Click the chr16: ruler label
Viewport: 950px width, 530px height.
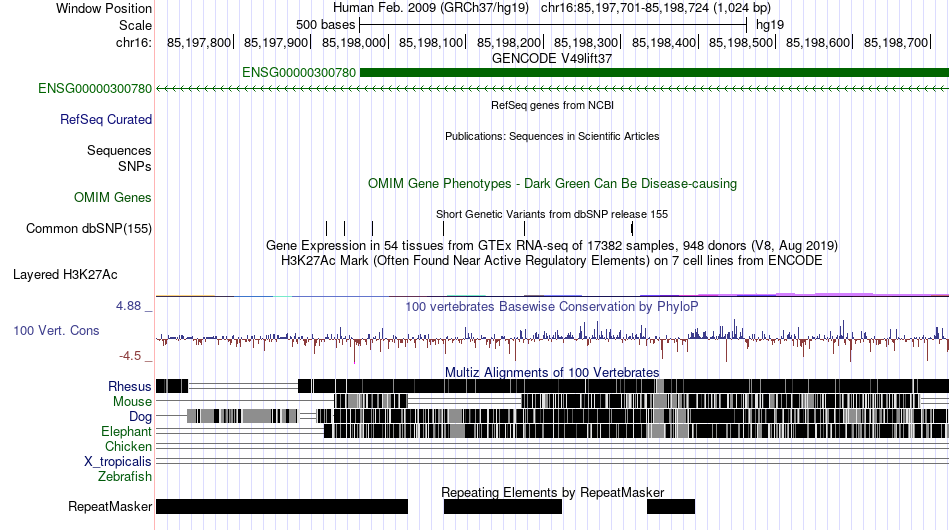point(134,42)
